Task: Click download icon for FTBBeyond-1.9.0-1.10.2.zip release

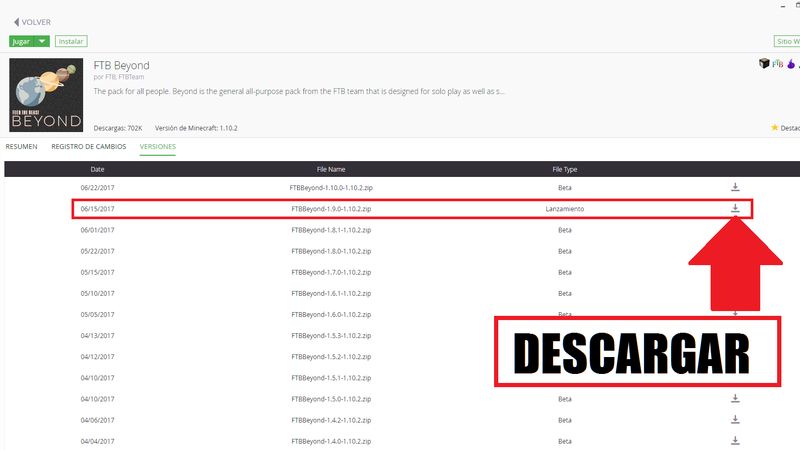Action: click(735, 208)
